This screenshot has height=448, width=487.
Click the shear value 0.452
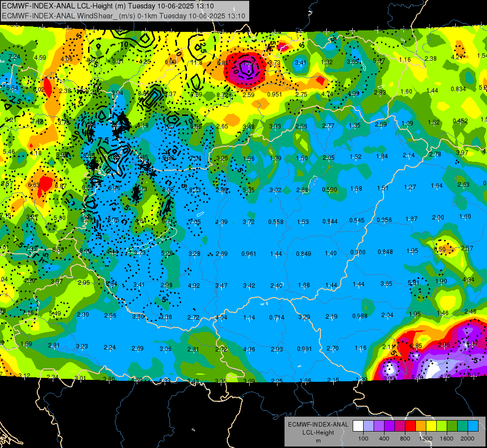pos(460,120)
